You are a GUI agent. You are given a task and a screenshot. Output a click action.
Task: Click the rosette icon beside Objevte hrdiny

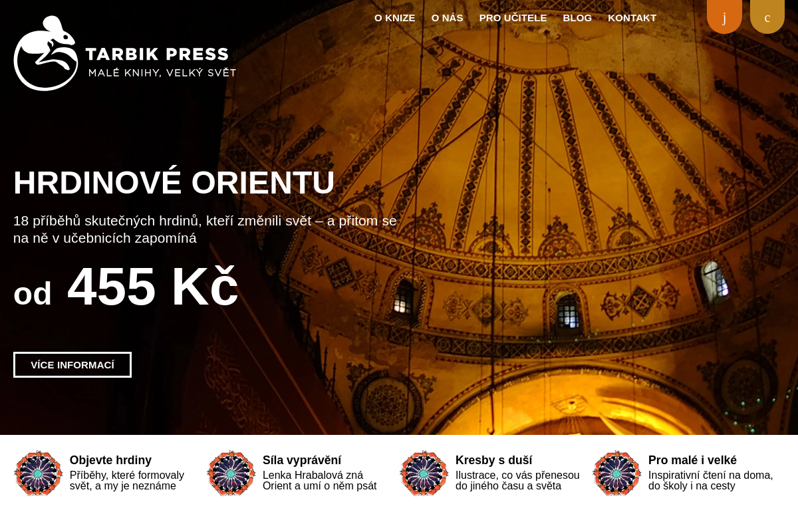(x=38, y=473)
